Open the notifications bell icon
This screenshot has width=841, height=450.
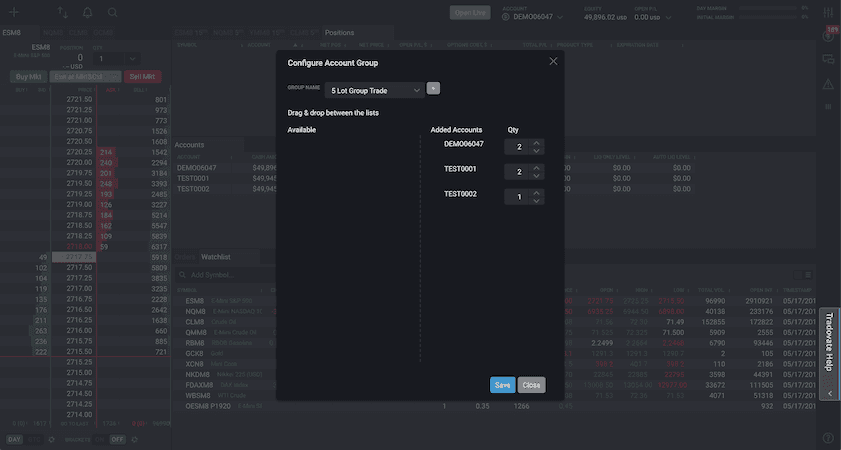pos(88,13)
